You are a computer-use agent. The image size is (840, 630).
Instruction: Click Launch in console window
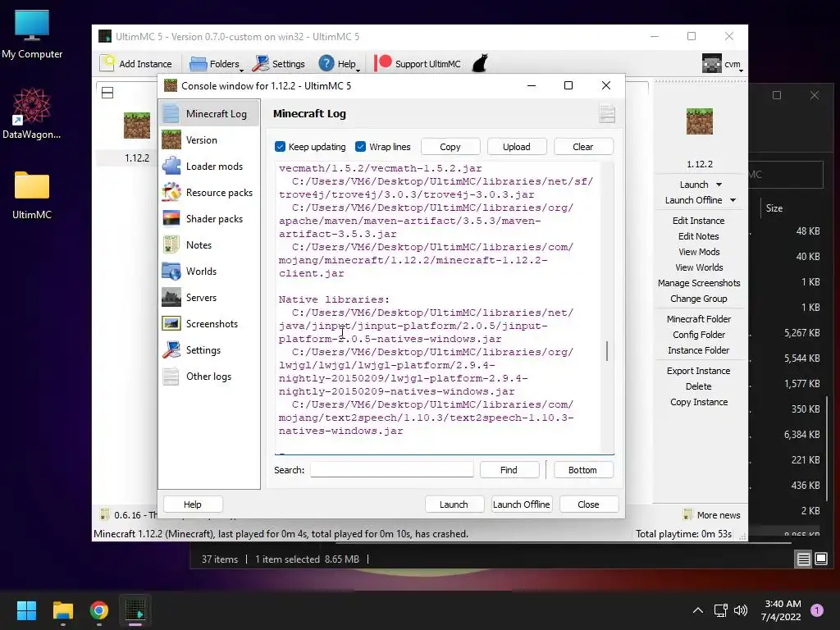[x=454, y=504]
